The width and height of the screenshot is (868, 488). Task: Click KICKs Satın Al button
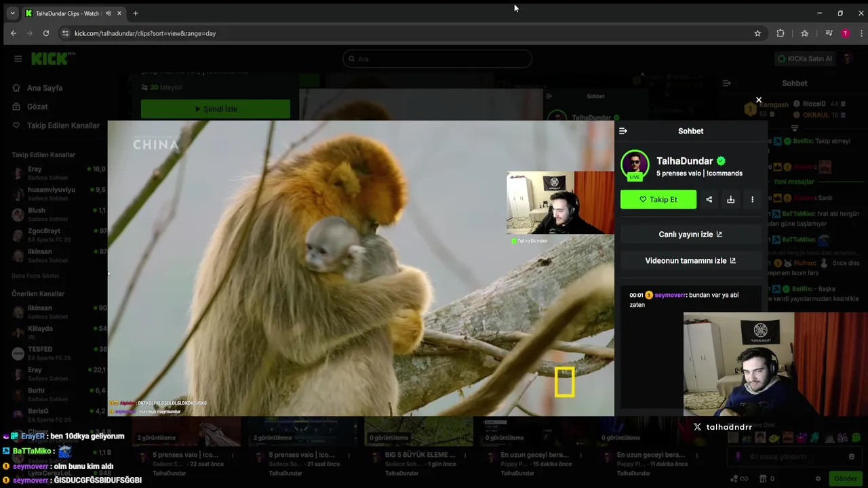tap(804, 59)
